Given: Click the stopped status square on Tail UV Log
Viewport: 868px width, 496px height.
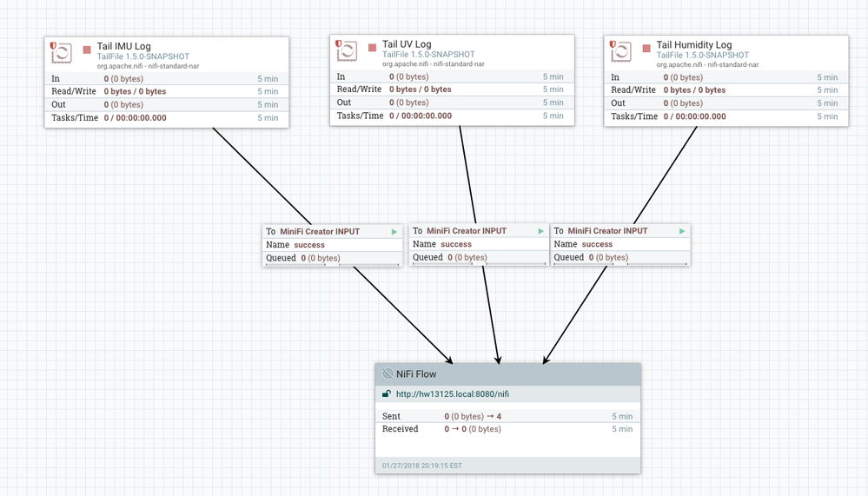Looking at the screenshot, I should click(372, 48).
